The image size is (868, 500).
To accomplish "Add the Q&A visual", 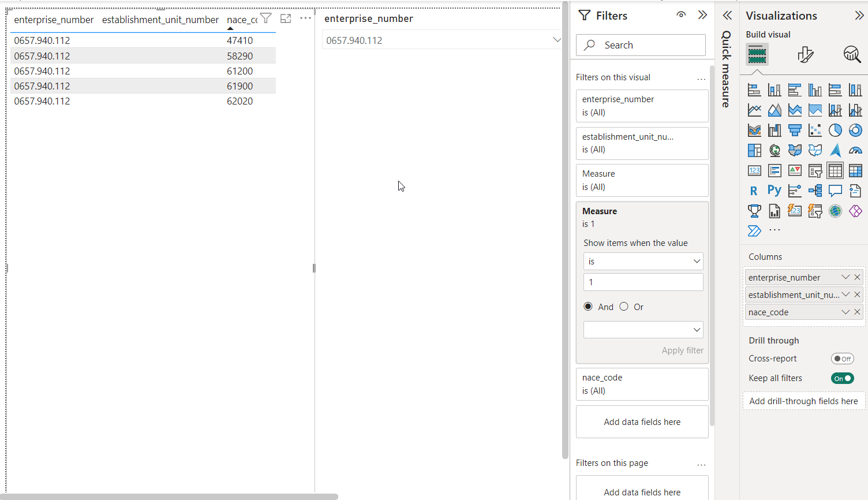I will pyautogui.click(x=835, y=191).
